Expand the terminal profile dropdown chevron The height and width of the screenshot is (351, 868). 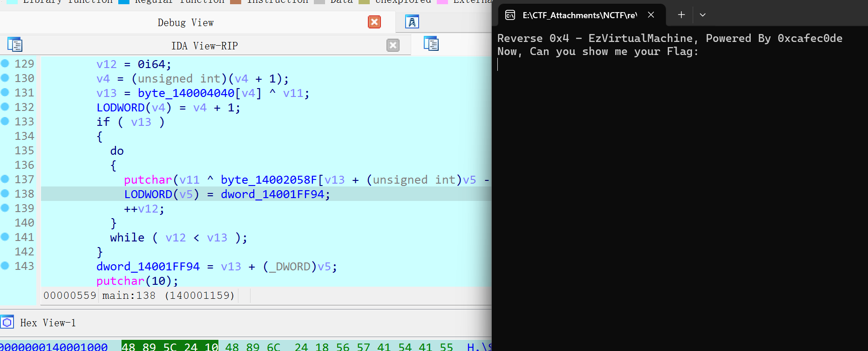coord(703,15)
